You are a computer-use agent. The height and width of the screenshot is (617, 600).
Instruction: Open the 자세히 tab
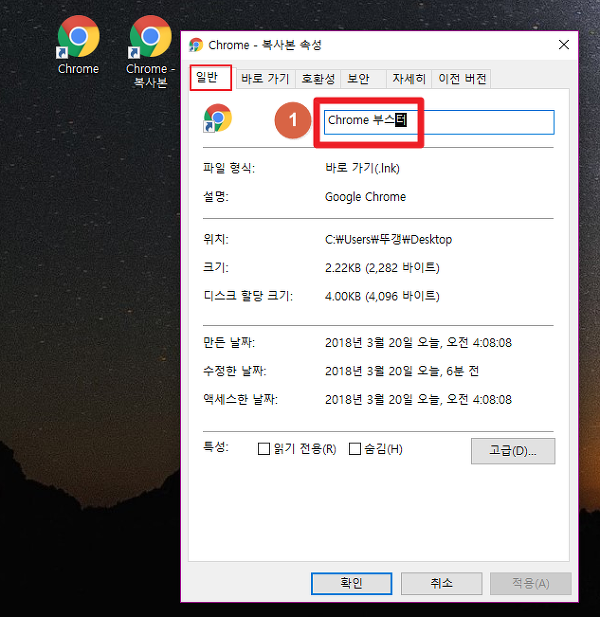409,79
